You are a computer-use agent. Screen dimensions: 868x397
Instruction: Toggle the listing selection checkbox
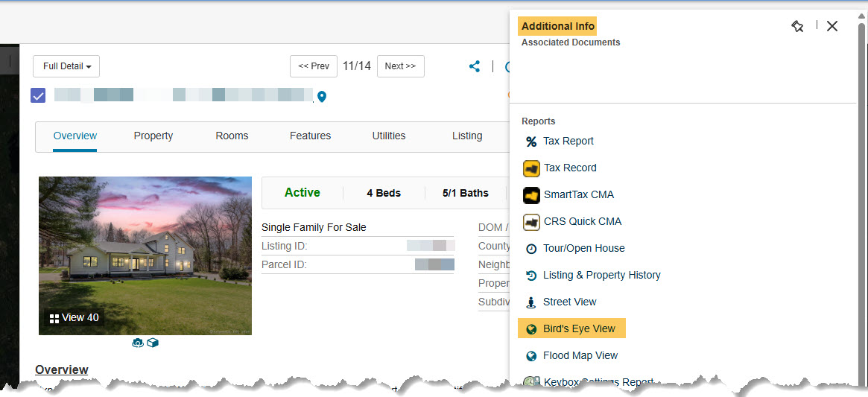click(x=38, y=96)
